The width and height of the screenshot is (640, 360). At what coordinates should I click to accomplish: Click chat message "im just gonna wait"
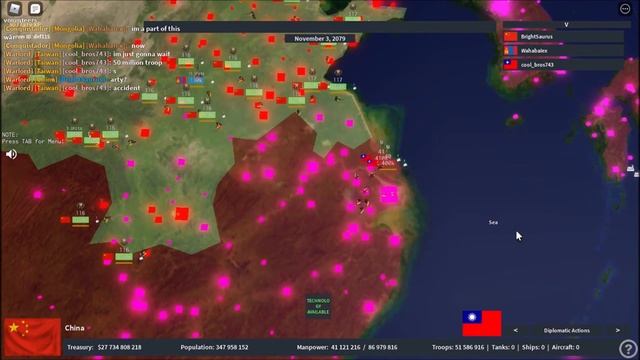(x=141, y=54)
